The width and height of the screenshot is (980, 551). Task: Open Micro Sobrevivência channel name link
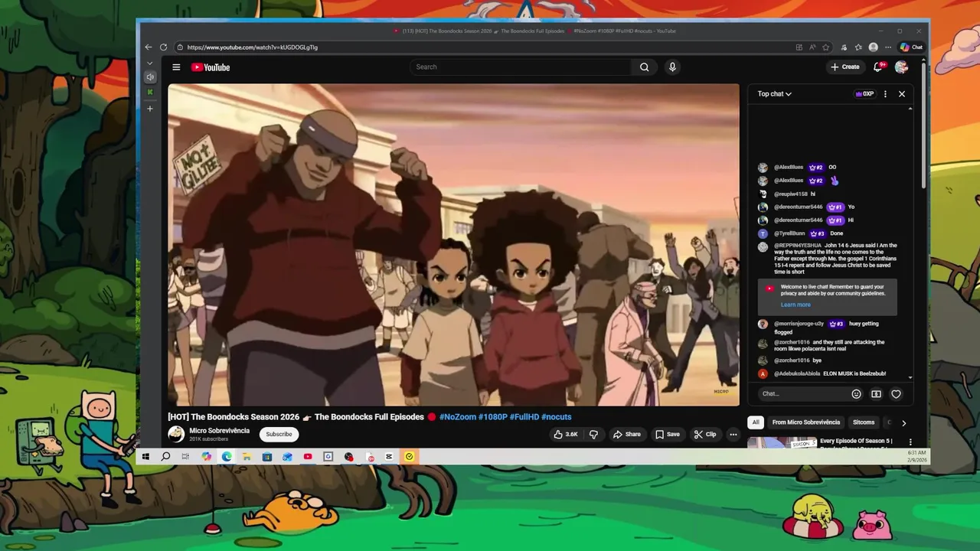tap(220, 431)
